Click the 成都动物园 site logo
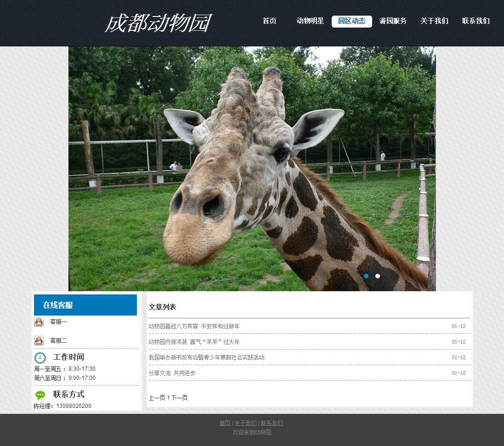Viewport: 504px width, 446px height. [158, 23]
